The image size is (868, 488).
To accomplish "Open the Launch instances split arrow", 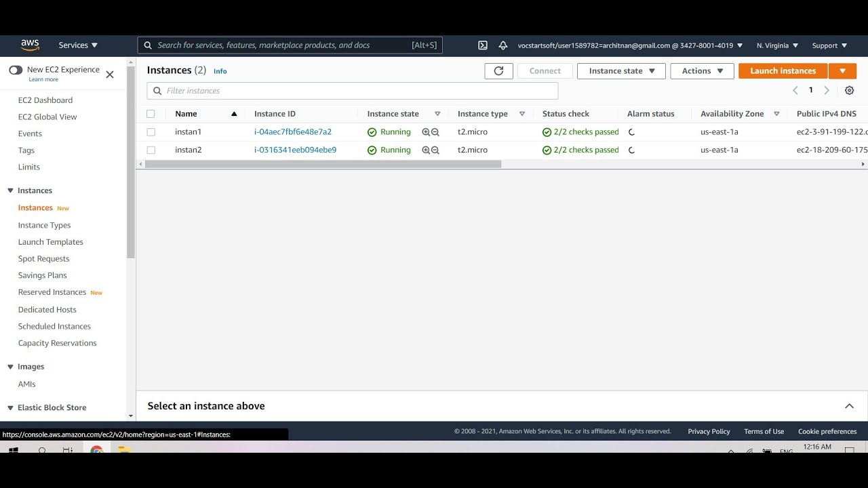I will pyautogui.click(x=842, y=70).
